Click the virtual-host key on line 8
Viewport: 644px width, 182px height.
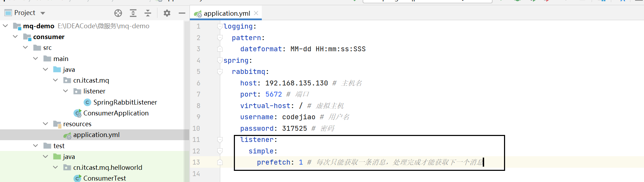click(265, 106)
